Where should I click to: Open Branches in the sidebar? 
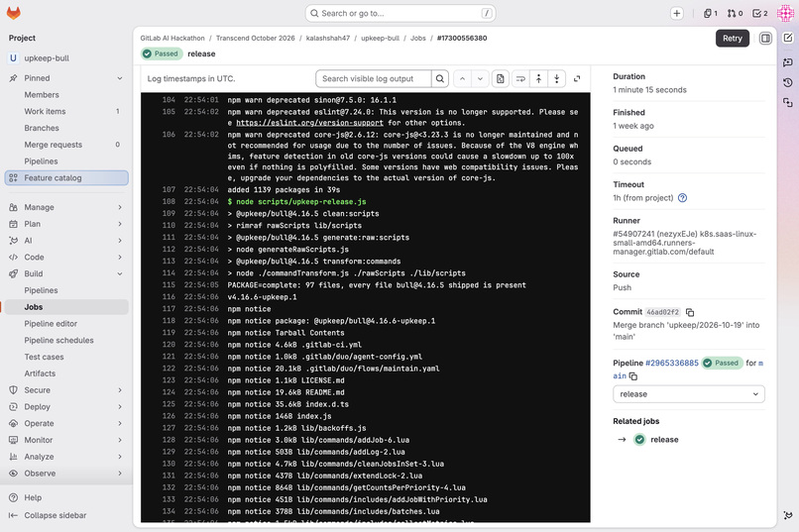[x=66, y=128]
